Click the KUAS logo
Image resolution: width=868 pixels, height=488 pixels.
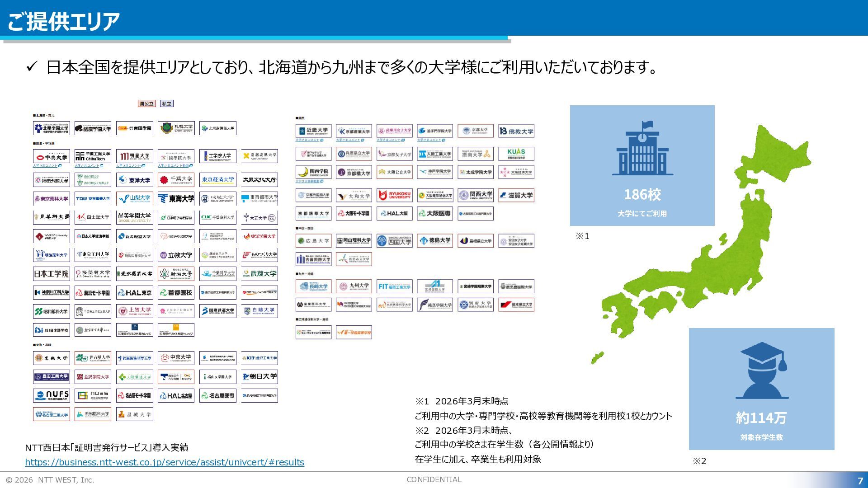pos(516,154)
